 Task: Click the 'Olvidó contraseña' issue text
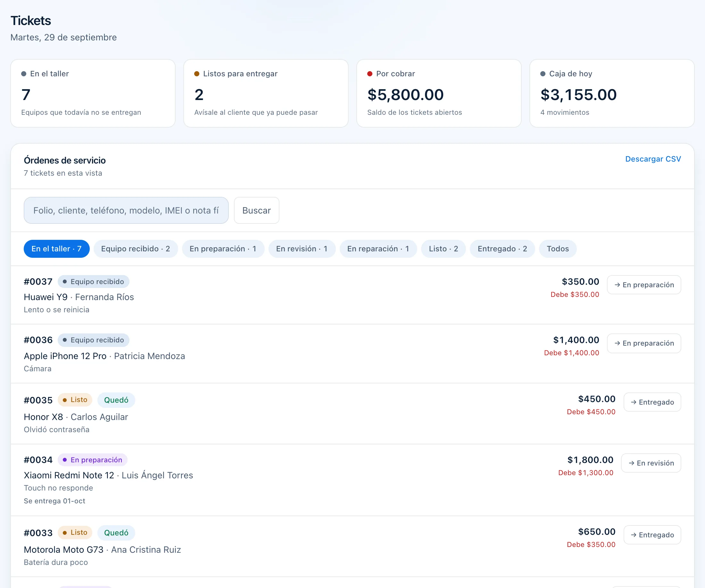(x=56, y=430)
